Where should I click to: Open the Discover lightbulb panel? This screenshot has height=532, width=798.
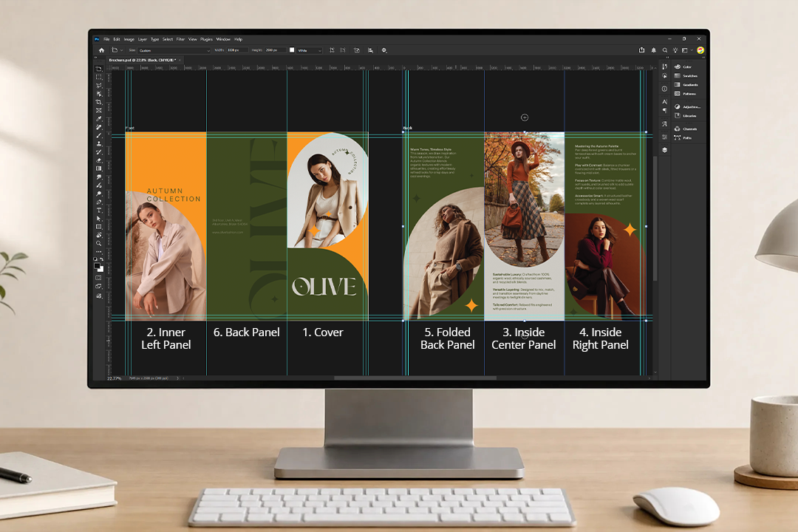coord(675,50)
